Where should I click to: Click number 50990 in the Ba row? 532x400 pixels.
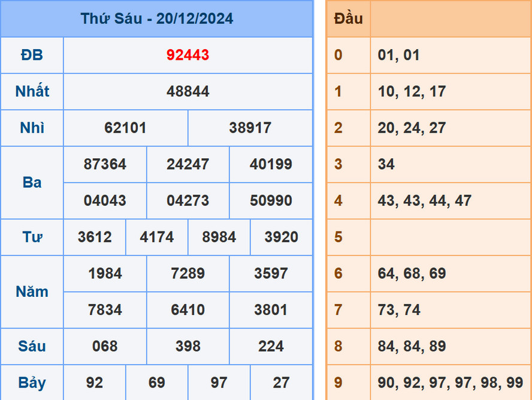[271, 201]
